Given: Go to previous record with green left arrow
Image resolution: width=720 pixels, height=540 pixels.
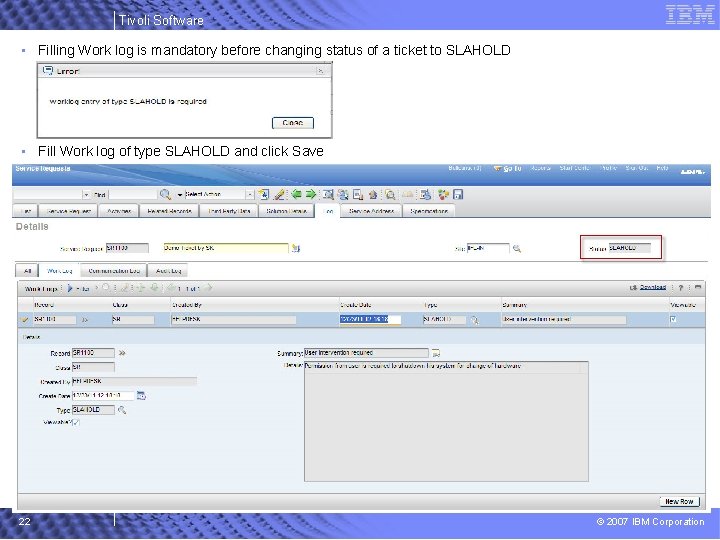Looking at the screenshot, I should point(296,194).
